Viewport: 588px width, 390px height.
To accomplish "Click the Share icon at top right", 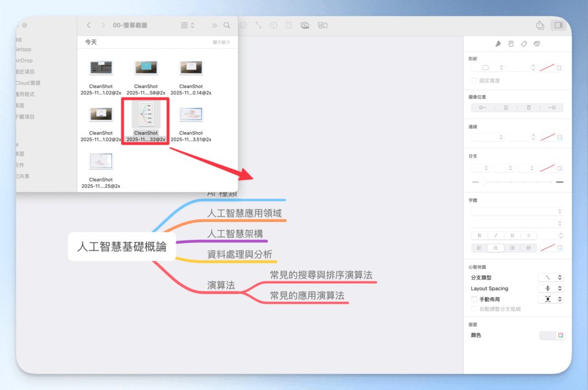I will 540,26.
